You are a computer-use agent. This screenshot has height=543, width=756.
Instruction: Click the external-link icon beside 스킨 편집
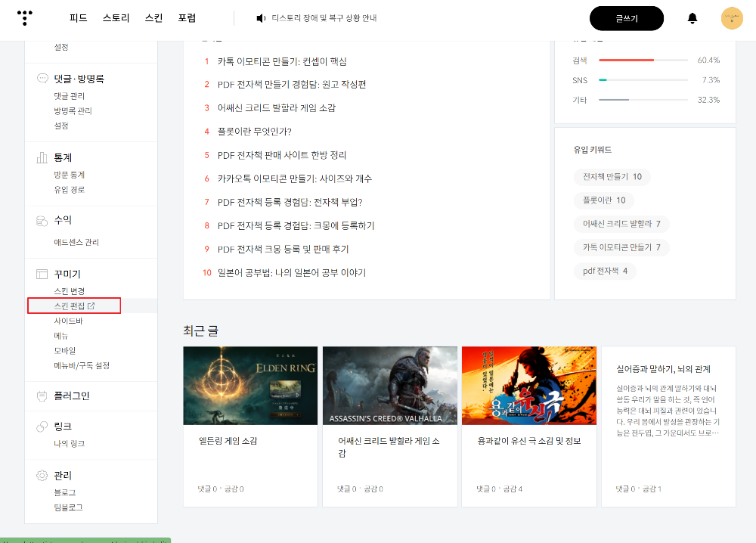[91, 306]
